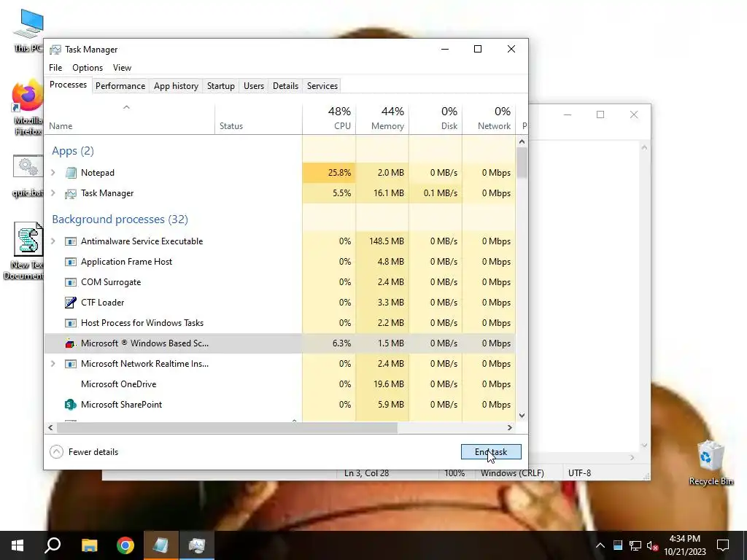Click Background processes (32) heading
The height and width of the screenshot is (560, 747).
click(x=120, y=219)
